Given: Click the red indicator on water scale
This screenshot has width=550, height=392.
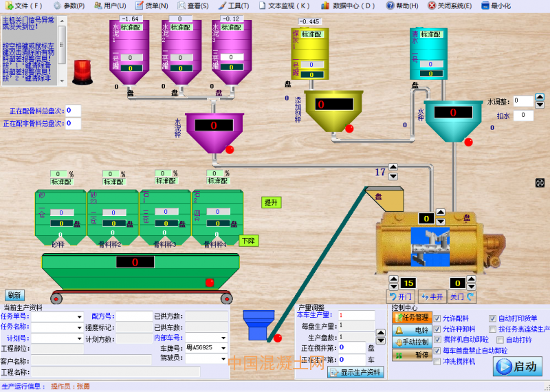Looking at the screenshot, I should (x=468, y=142).
